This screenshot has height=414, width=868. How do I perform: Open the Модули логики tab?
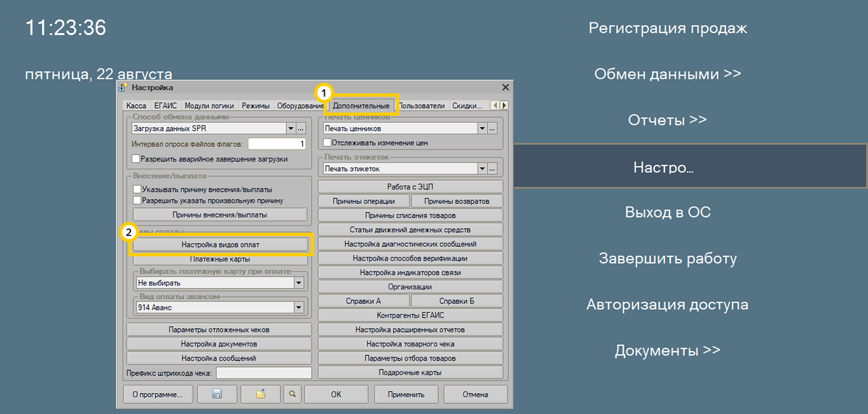click(209, 106)
